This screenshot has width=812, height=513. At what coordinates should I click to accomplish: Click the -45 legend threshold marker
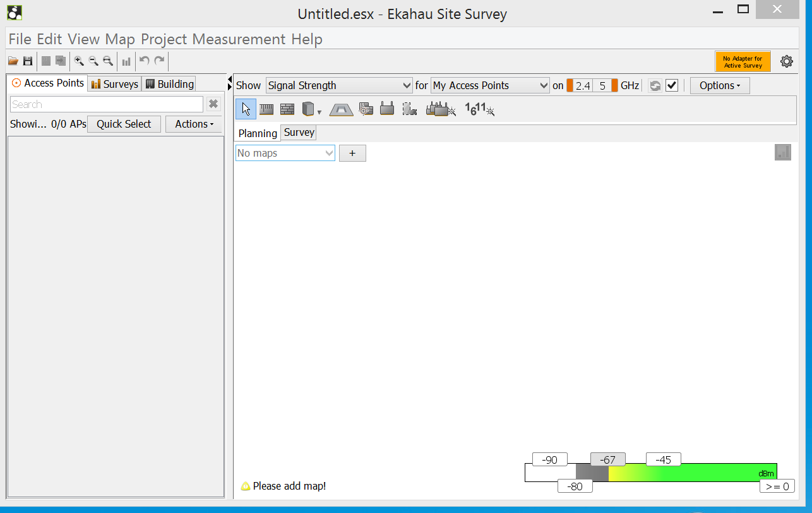point(664,460)
